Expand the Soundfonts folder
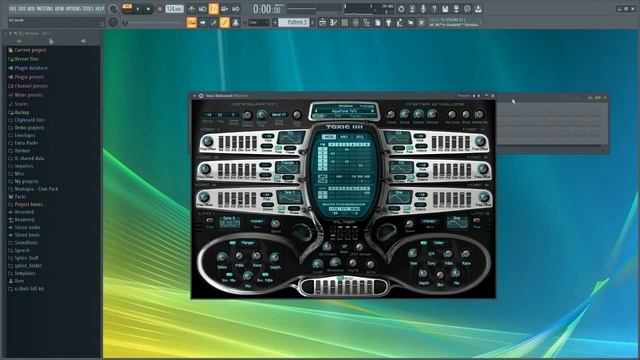This screenshot has width=640, height=360. [26, 242]
